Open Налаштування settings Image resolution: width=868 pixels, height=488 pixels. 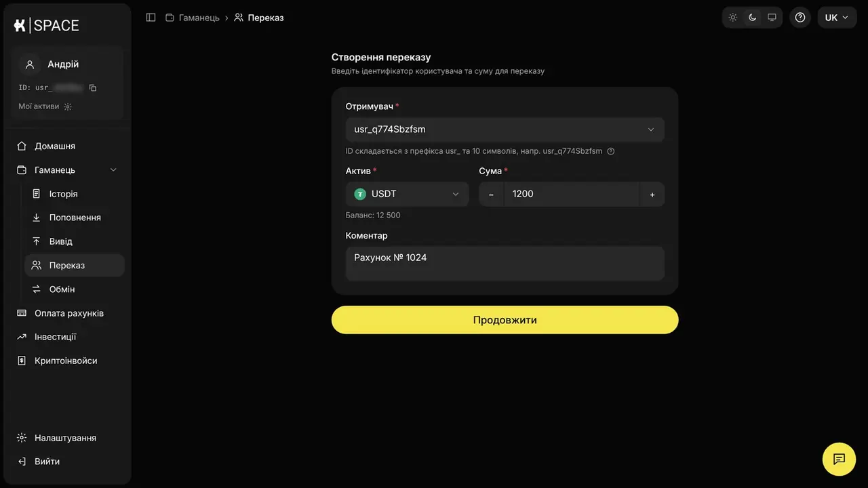[x=68, y=438]
